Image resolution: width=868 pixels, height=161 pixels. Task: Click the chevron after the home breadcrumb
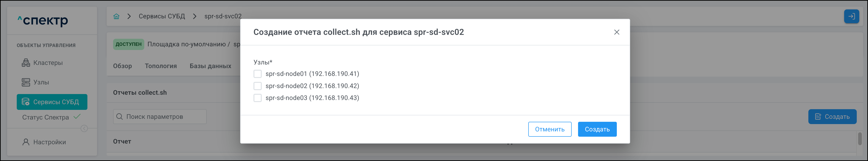click(x=129, y=16)
